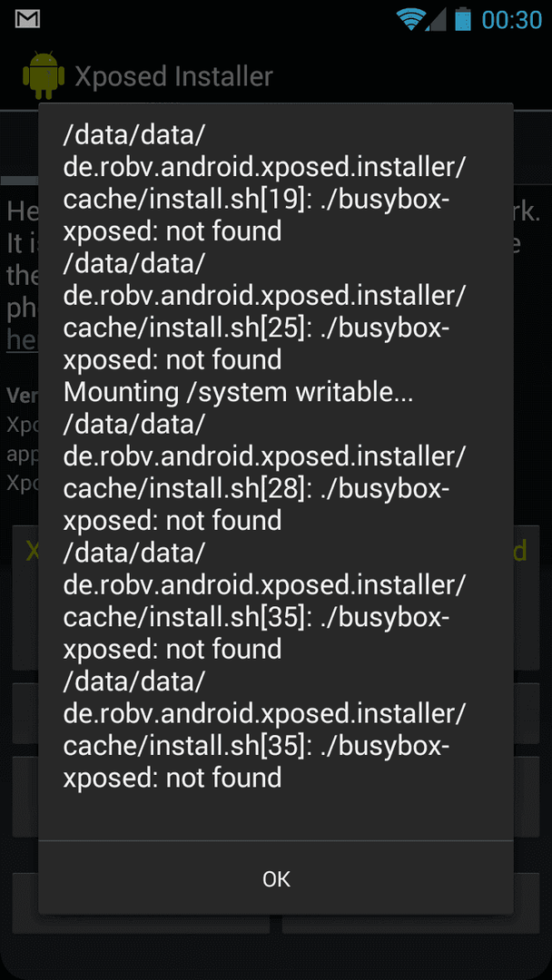
Task: Tap the dimmed button below dialog's right side
Action: [x=410, y=925]
